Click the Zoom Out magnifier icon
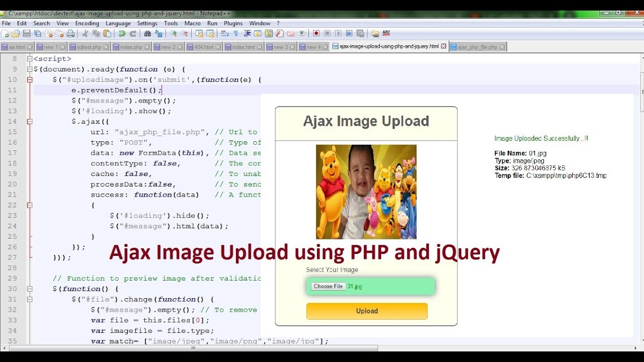 (184, 34)
